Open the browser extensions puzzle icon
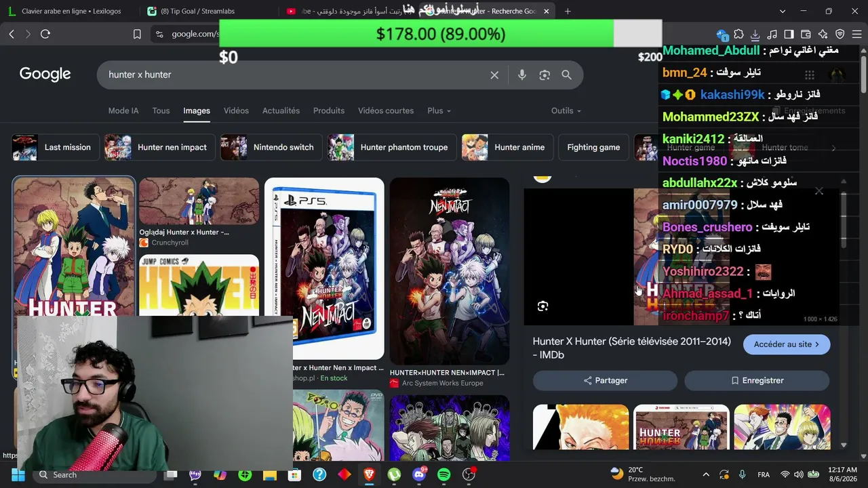Image resolution: width=868 pixels, height=488 pixels. tap(739, 34)
